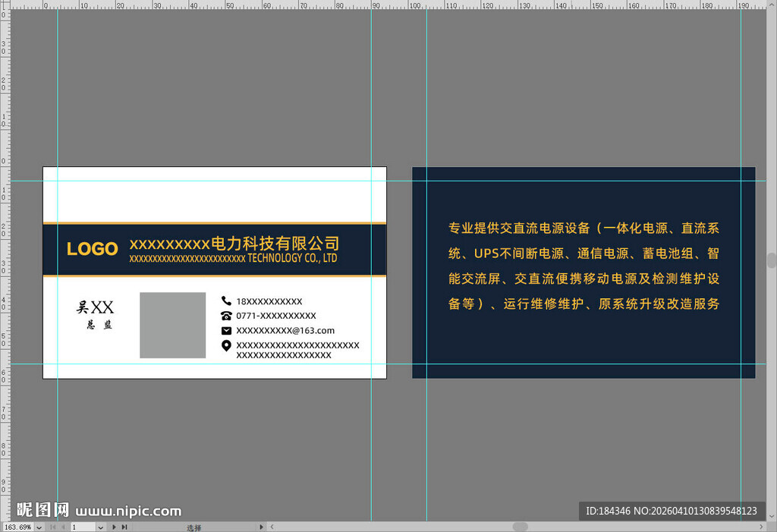Select the name text 吴XX
Viewport: 777px width, 532px height.
pos(95,307)
